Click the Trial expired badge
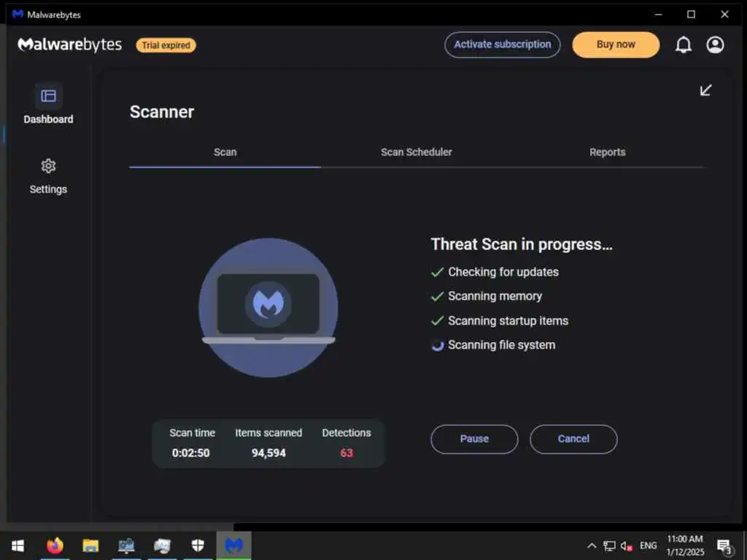The height and width of the screenshot is (560, 747). coord(166,45)
